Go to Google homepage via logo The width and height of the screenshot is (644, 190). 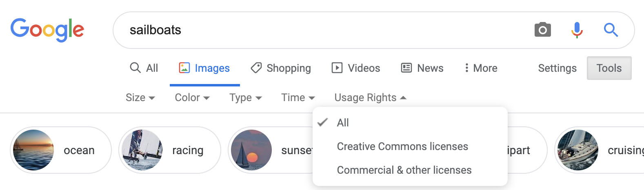tap(47, 30)
